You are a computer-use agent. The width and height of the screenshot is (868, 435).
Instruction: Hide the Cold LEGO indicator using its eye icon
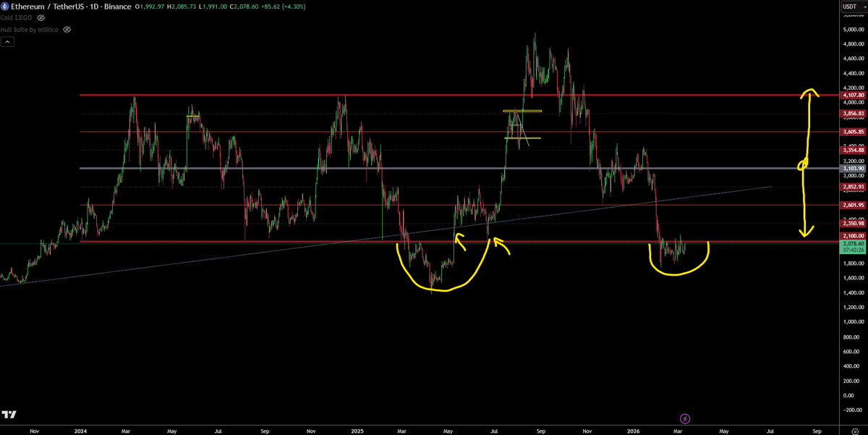click(41, 17)
